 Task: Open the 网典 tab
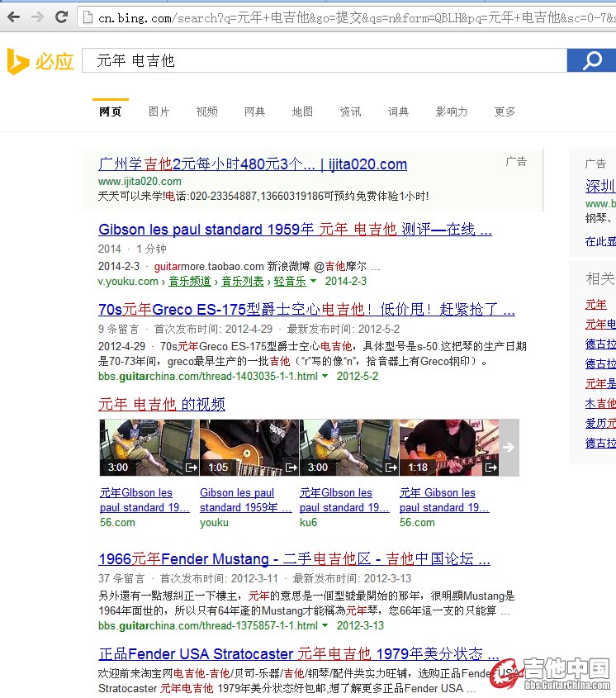pyautogui.click(x=254, y=112)
